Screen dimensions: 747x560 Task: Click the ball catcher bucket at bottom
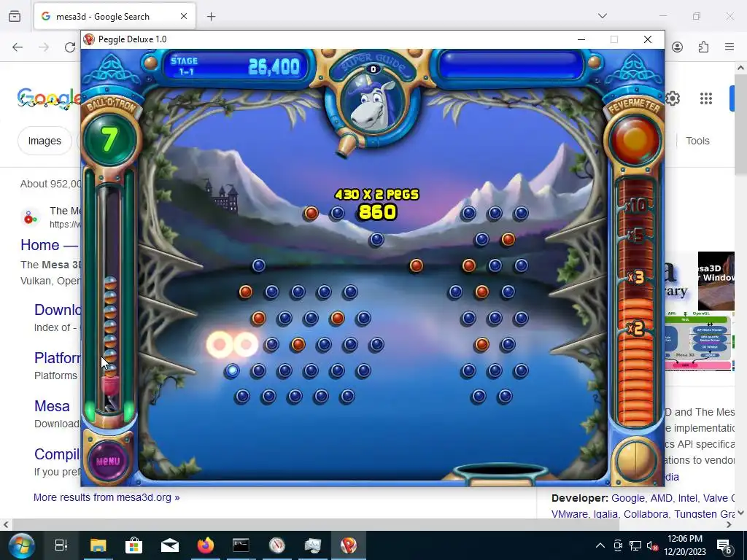500,473
